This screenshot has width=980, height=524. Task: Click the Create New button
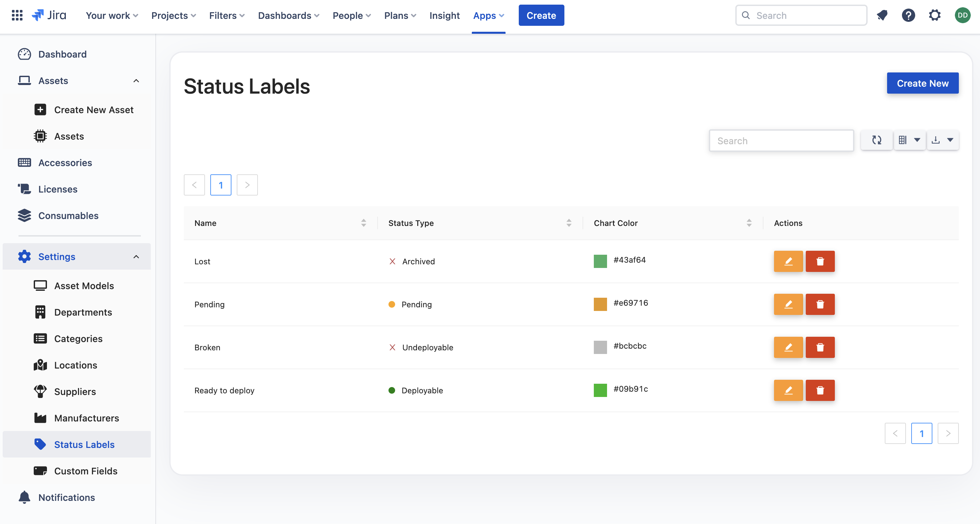922,83
